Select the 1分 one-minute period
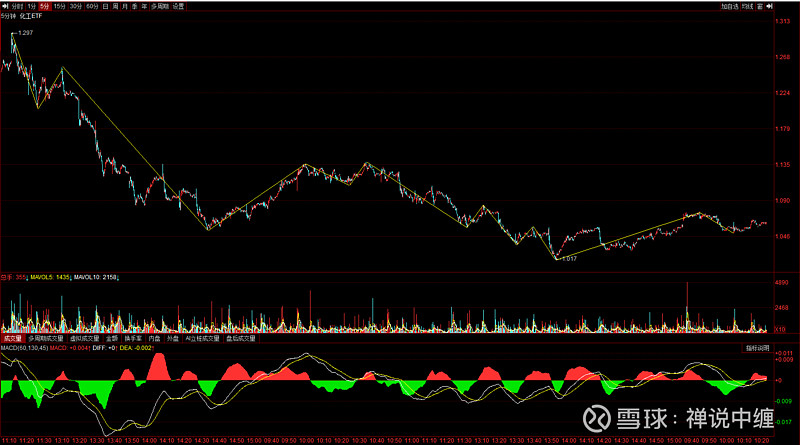 click(x=32, y=6)
